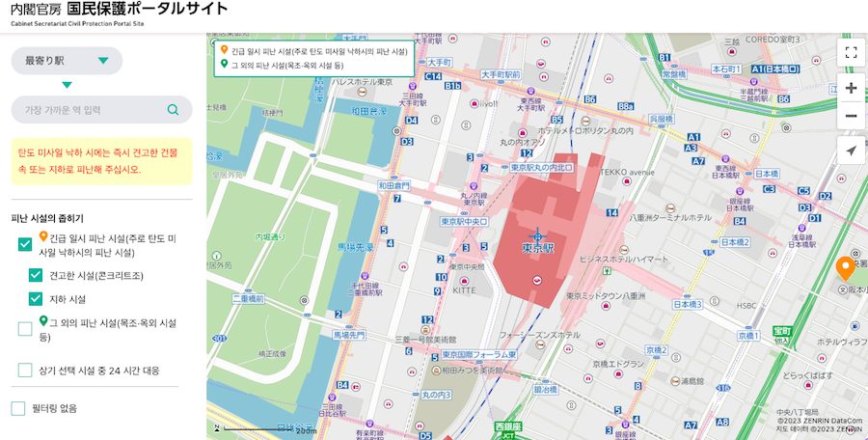Viewport: 868px width, 440px height.
Task: Click the green pin in map legend
Action: (x=224, y=65)
